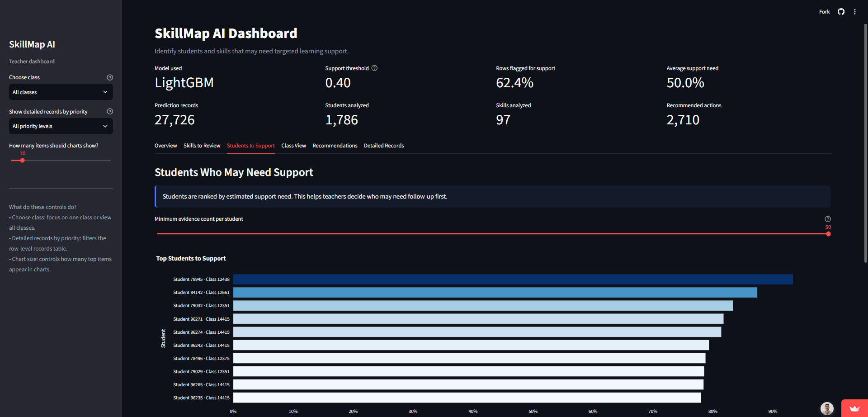Click the 2,710 recommended actions value
This screenshot has height=417, width=868.
pos(683,120)
